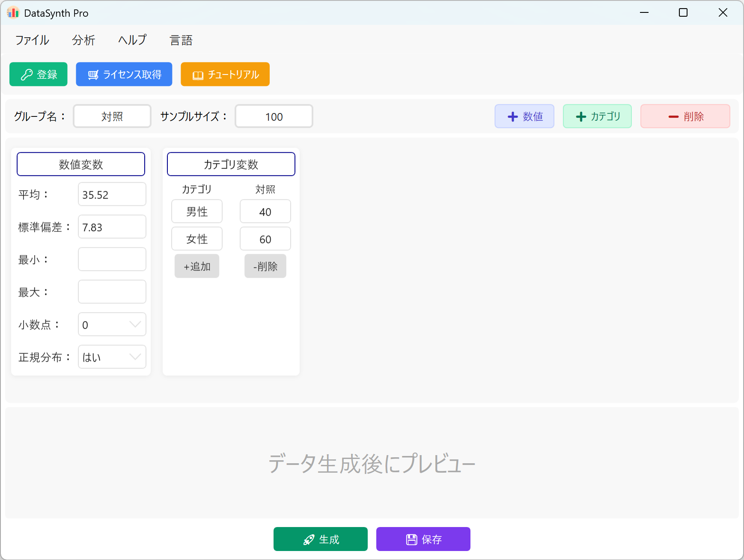Click the 平均 field with 35.52
Image resolution: width=744 pixels, height=560 pixels.
click(x=112, y=194)
